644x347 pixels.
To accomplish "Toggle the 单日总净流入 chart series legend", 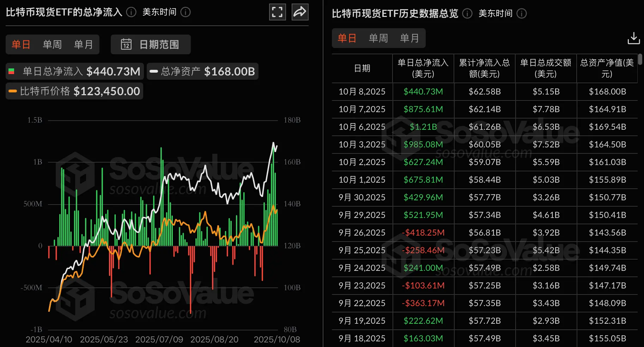I will click(x=75, y=71).
